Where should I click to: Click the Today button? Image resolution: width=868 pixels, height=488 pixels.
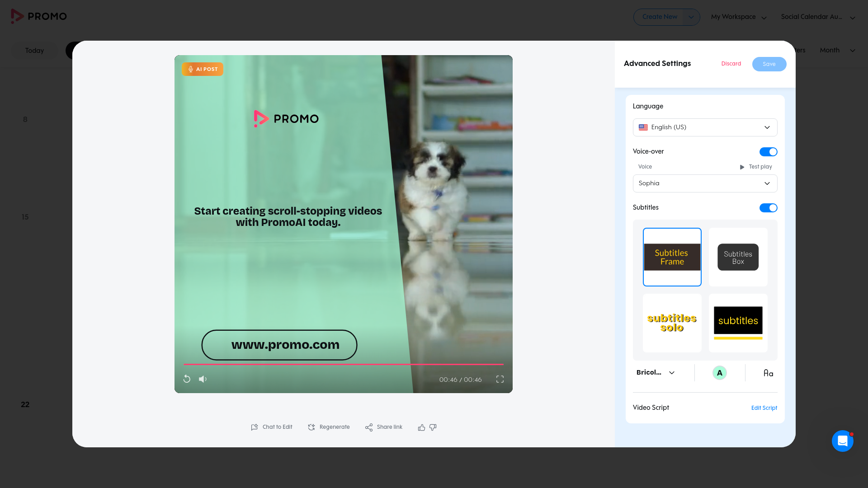click(34, 51)
